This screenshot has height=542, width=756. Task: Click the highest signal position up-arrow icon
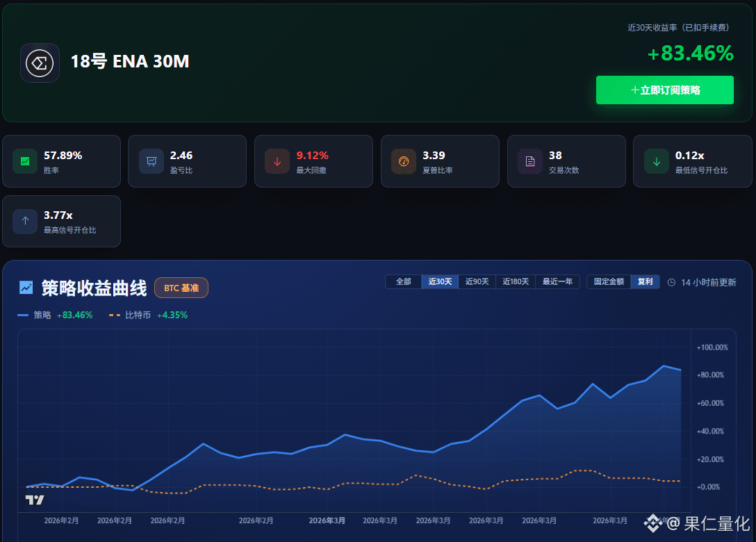(x=25, y=221)
